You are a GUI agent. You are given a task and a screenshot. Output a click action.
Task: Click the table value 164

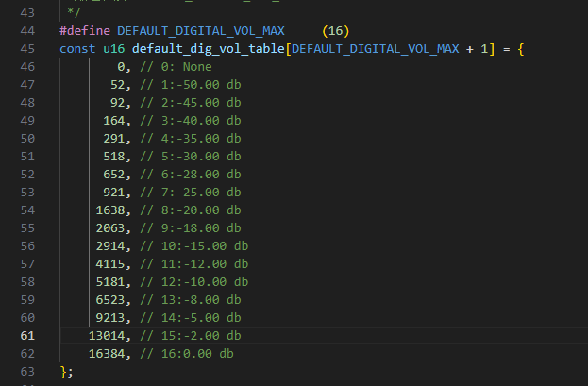click(113, 121)
